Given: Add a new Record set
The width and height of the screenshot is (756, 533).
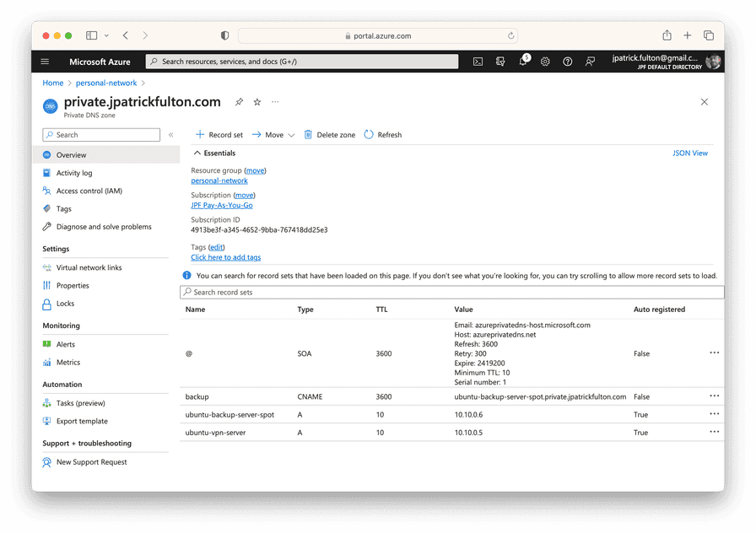Looking at the screenshot, I should (219, 135).
